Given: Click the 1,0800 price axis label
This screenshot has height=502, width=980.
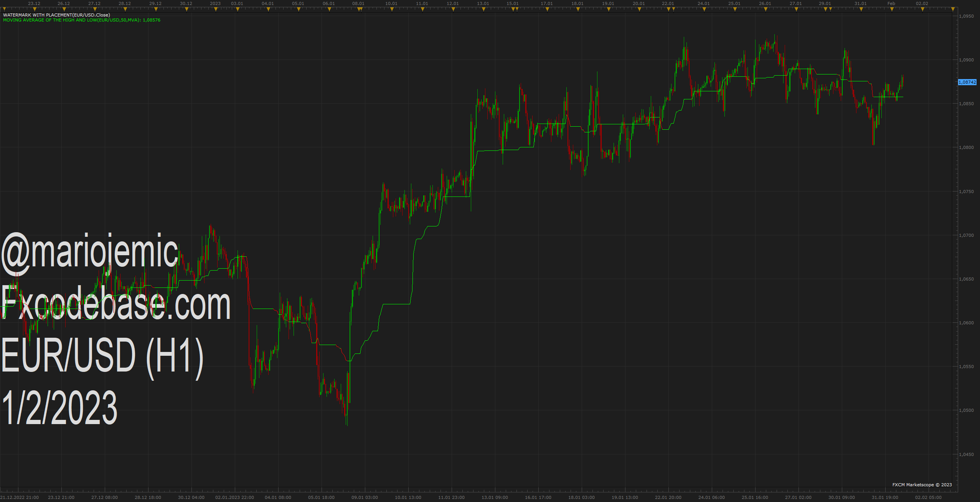Looking at the screenshot, I should click(966, 147).
